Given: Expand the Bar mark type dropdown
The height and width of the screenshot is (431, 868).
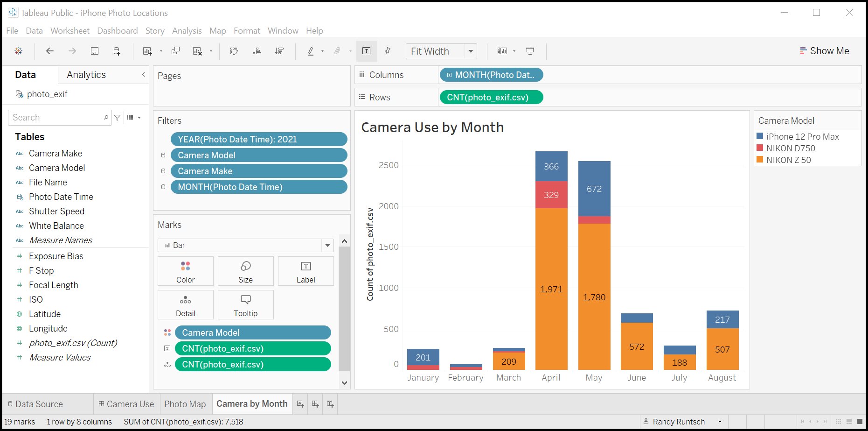Looking at the screenshot, I should pos(327,245).
